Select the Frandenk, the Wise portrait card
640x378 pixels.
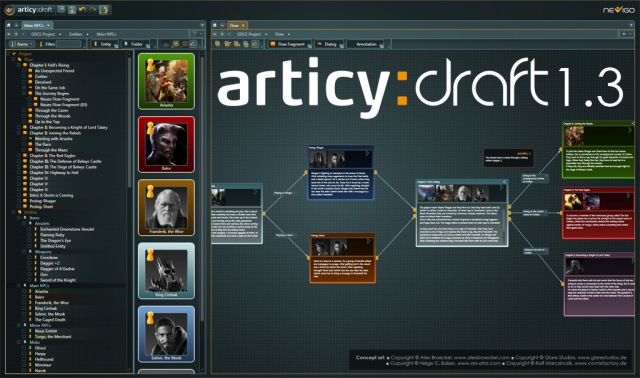(x=166, y=208)
